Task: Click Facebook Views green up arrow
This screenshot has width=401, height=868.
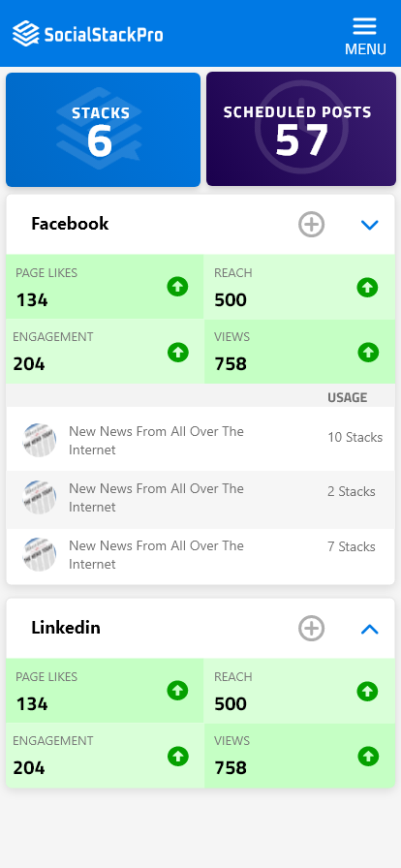Action: (368, 352)
